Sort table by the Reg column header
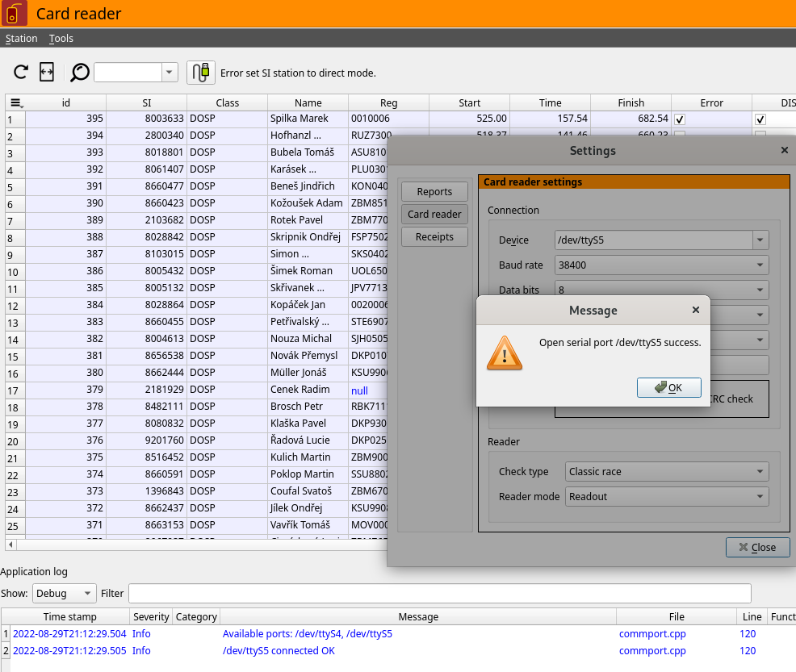 click(388, 103)
